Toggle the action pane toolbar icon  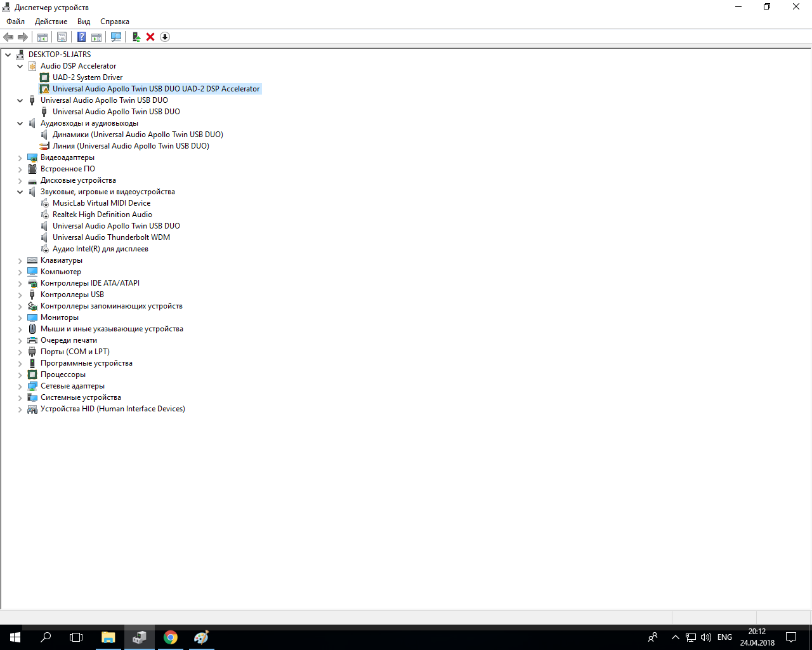coord(96,37)
